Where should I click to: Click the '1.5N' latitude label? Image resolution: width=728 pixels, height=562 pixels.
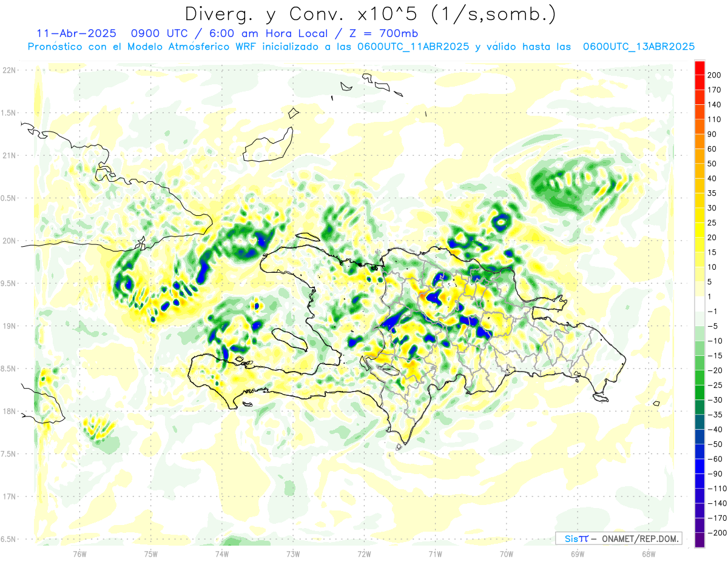pos(8,113)
